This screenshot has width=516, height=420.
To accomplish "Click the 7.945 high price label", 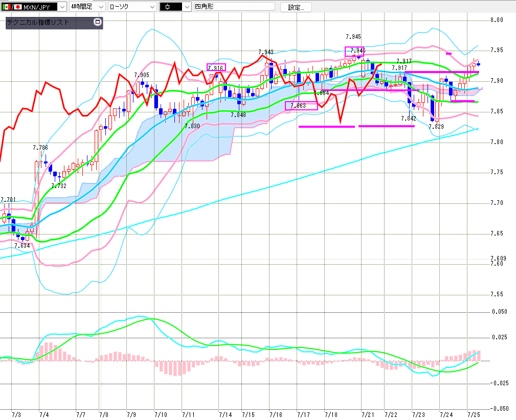I will click(353, 36).
